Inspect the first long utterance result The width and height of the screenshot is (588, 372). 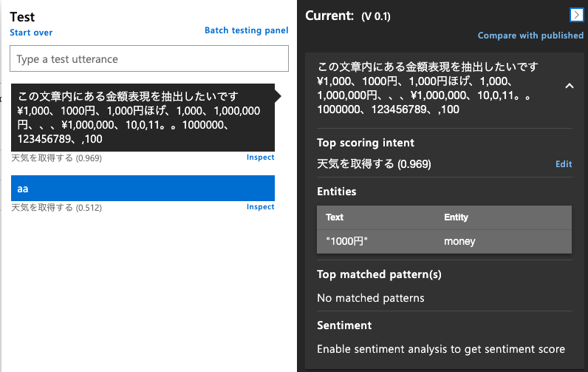pyautogui.click(x=260, y=158)
